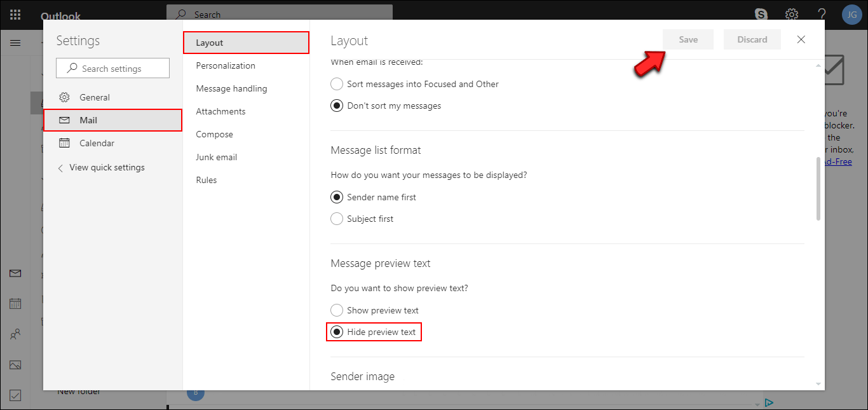
Task: Open Calendar settings category
Action: coord(112,143)
